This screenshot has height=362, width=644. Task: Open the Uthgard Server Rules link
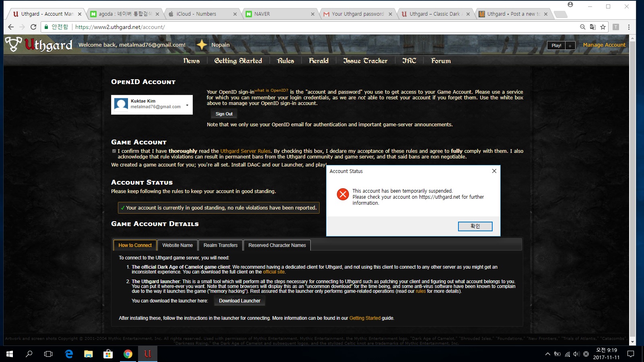click(245, 151)
